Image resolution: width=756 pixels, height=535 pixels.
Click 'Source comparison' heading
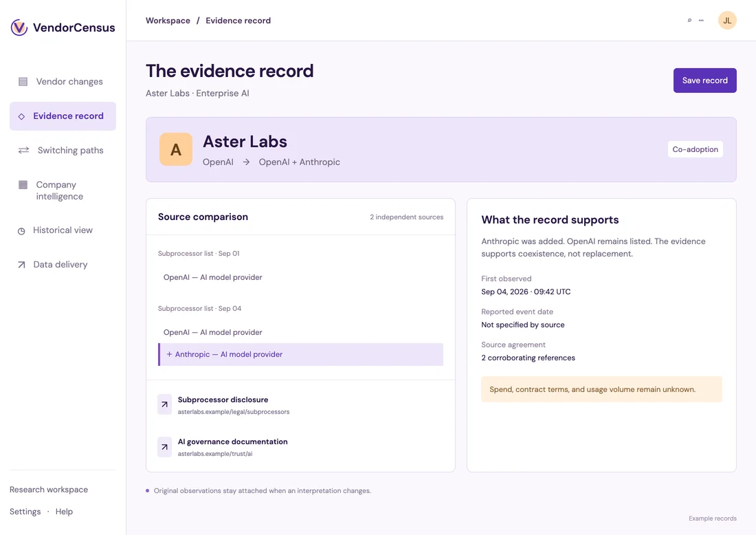[x=203, y=217]
